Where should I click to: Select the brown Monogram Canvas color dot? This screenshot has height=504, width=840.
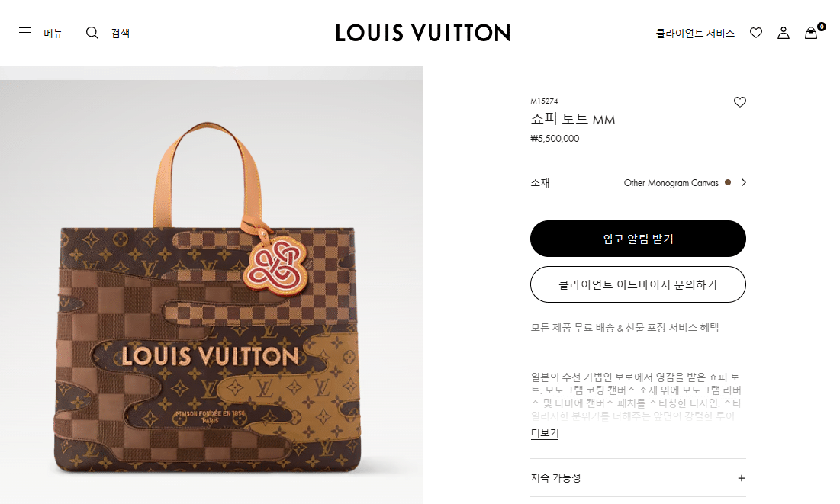tap(728, 183)
